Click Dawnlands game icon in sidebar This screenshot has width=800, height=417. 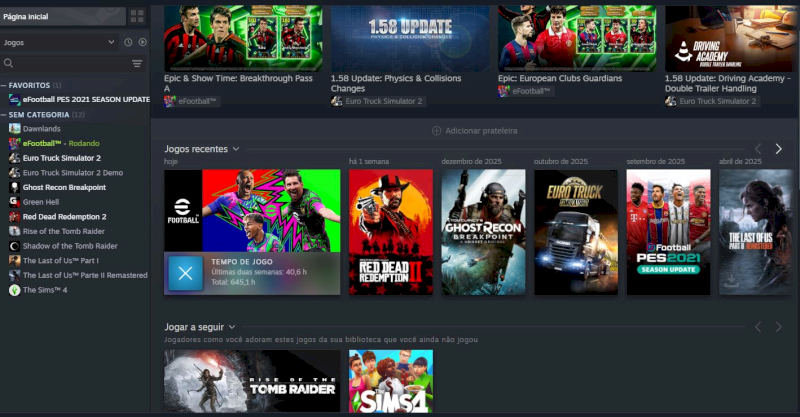(x=14, y=129)
